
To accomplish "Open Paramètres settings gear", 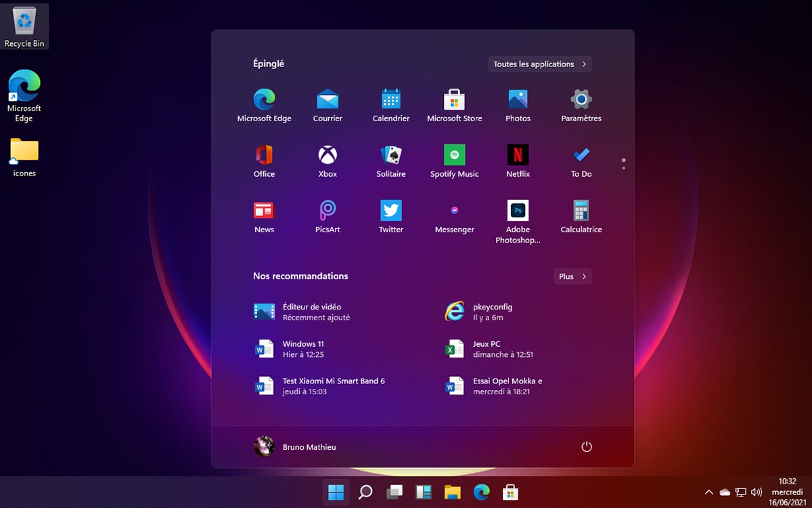I will coord(581,100).
